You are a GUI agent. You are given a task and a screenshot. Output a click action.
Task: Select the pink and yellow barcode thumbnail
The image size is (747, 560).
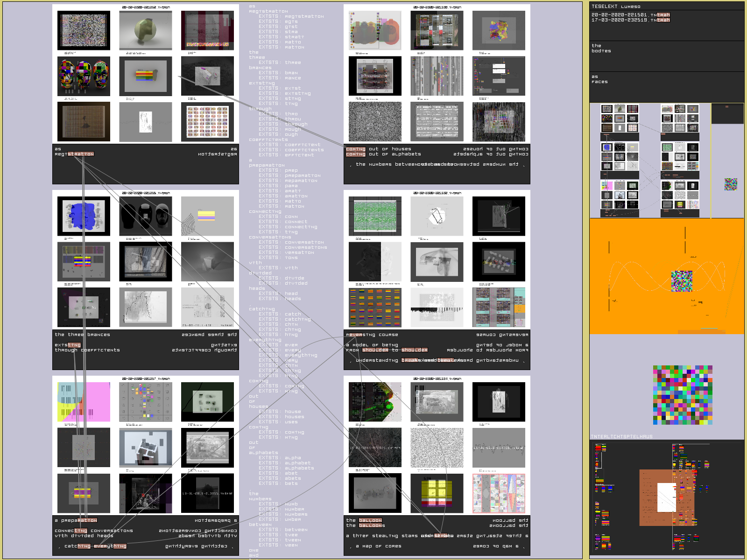84,402
